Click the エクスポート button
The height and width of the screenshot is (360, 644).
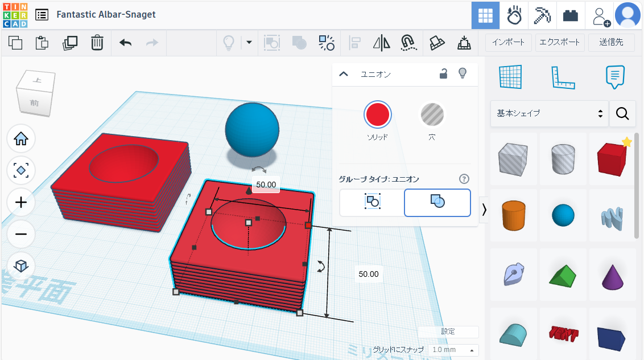[560, 42]
